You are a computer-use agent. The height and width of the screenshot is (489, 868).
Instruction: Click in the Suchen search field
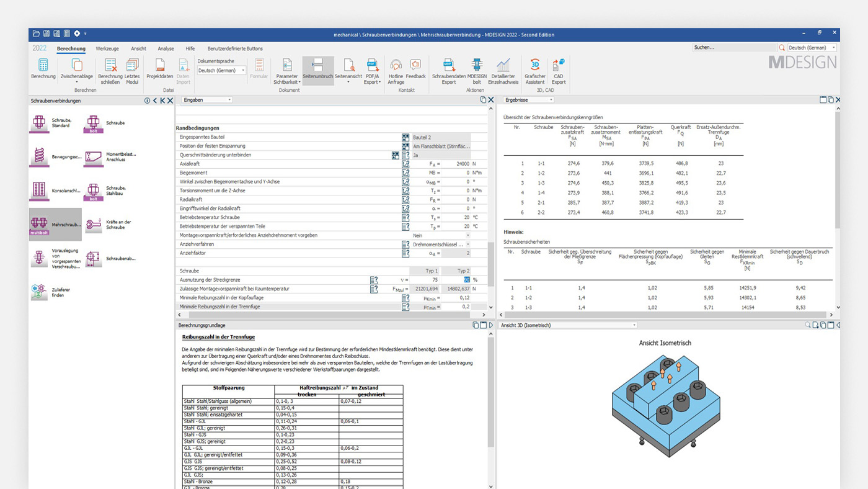coord(734,48)
